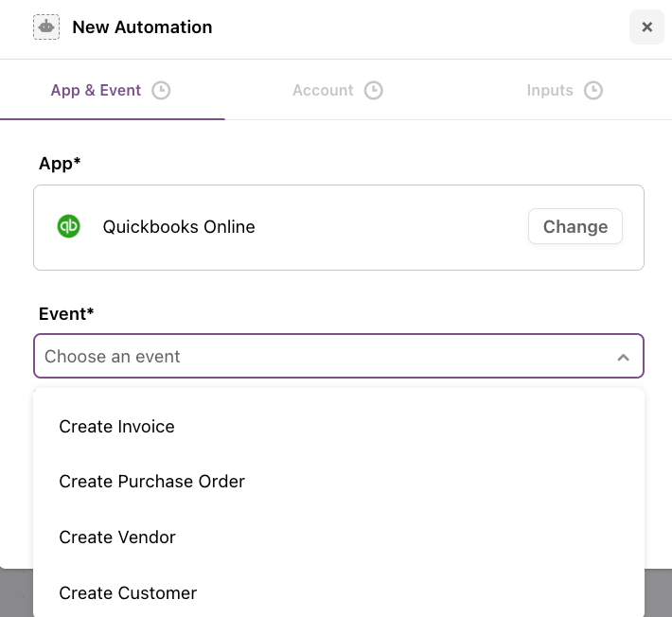Click the clock icon beside Account
The width and height of the screenshot is (672, 617).
pyautogui.click(x=373, y=91)
